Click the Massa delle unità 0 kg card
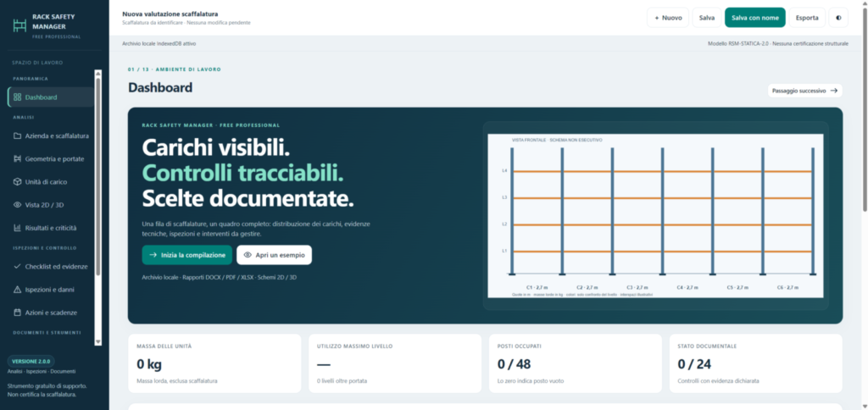868x410 pixels. 214,363
